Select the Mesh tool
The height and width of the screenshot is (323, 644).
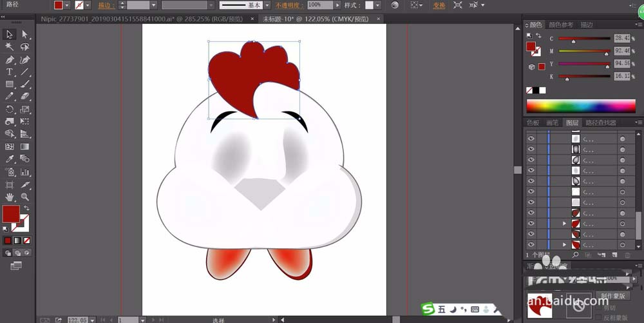[x=10, y=147]
